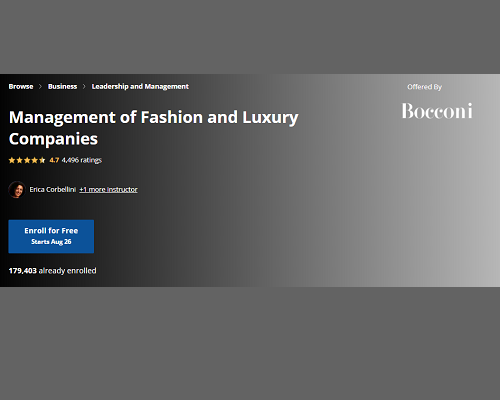Open instructor Erica Corbellini's name
This screenshot has height=400, width=500.
53,190
